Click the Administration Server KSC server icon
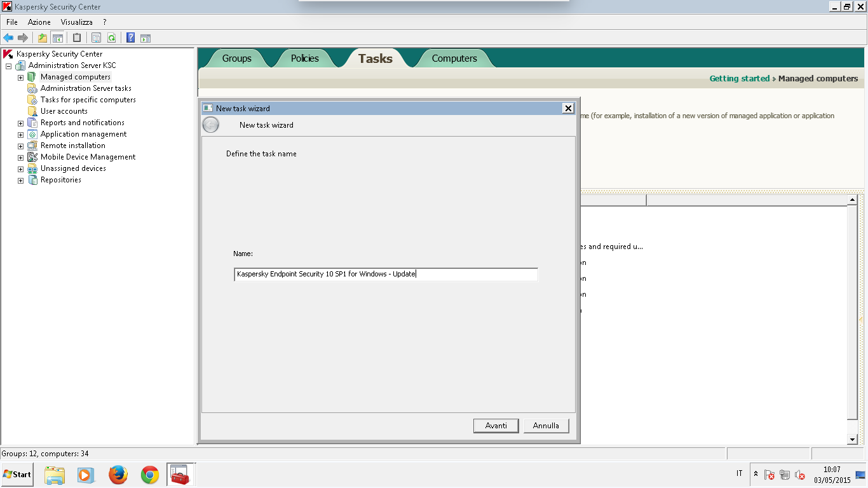 click(21, 65)
